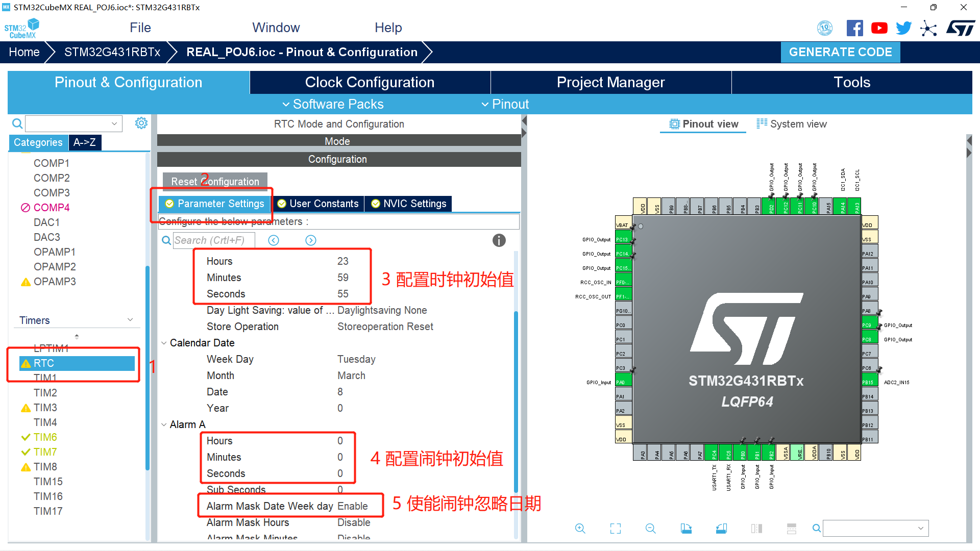Click the GENERATE CODE button
Image resolution: width=980 pixels, height=551 pixels.
[x=840, y=52]
